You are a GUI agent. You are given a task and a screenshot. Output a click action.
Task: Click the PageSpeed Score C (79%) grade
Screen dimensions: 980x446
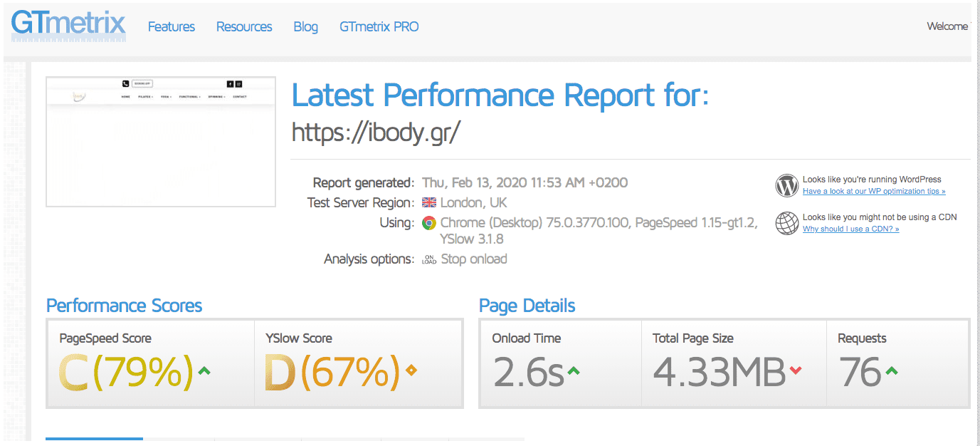click(x=125, y=373)
